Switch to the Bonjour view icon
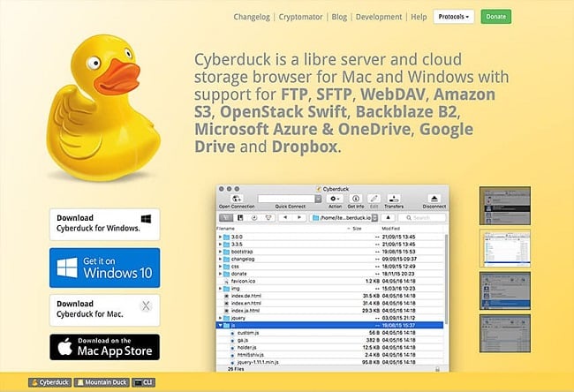This screenshot has width=574, height=392. pos(268,218)
